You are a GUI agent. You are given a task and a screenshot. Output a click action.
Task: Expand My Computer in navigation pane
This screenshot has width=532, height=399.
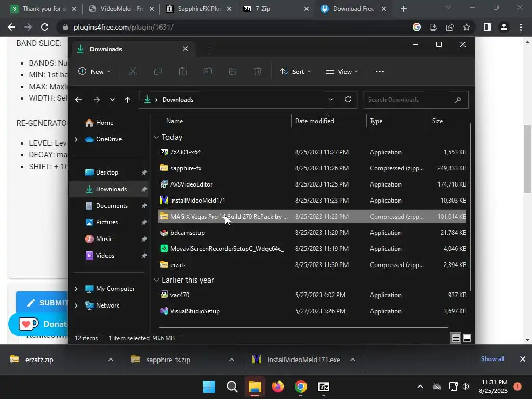pyautogui.click(x=76, y=289)
